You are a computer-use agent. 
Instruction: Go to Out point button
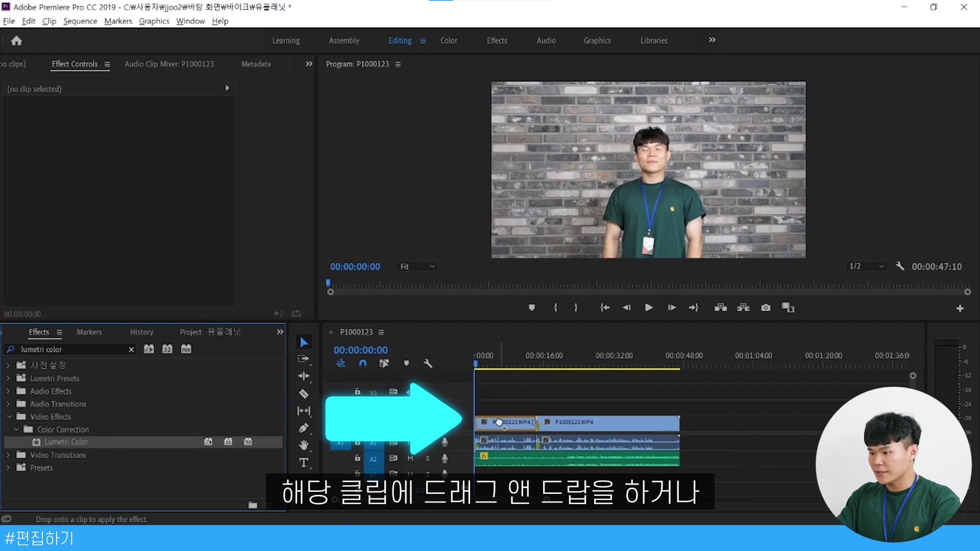(693, 308)
